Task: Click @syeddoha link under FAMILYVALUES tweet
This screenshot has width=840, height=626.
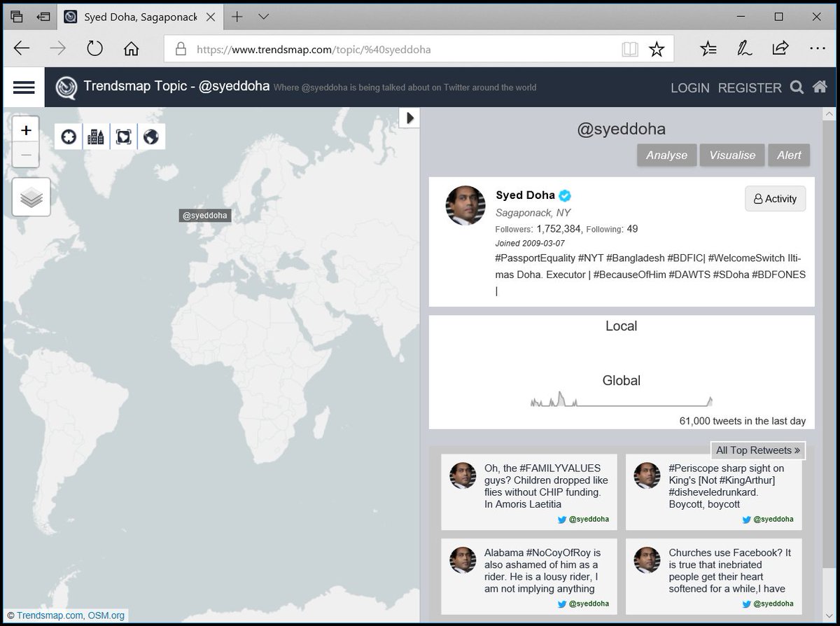Action: (588, 520)
